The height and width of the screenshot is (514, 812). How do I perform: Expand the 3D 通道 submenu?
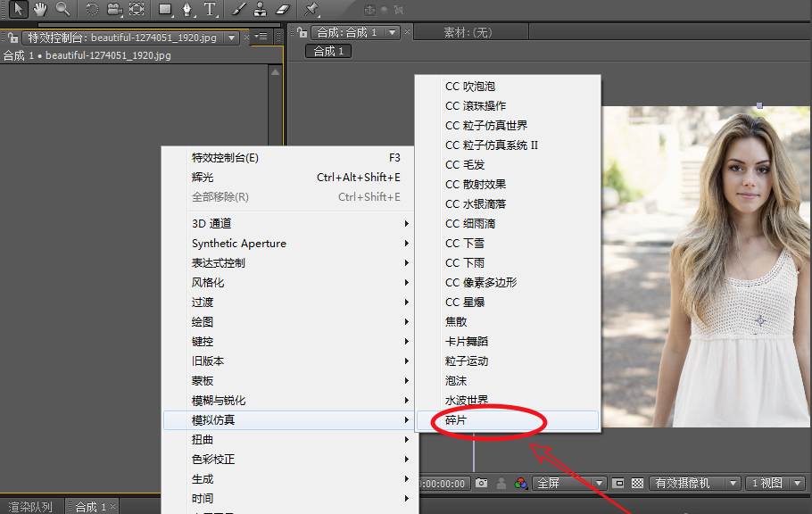pyautogui.click(x=288, y=223)
